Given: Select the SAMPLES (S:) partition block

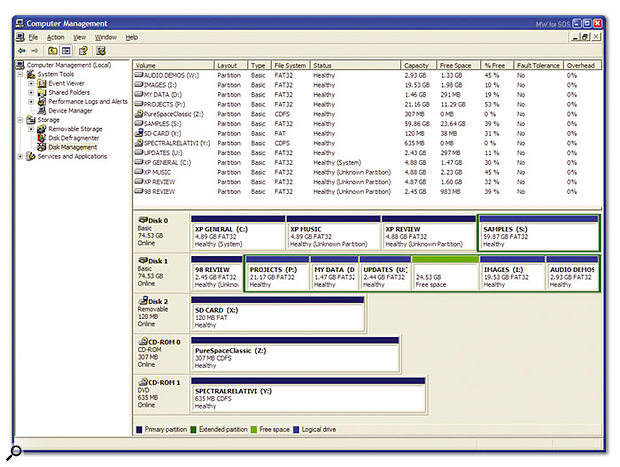Looking at the screenshot, I should coord(539,233).
